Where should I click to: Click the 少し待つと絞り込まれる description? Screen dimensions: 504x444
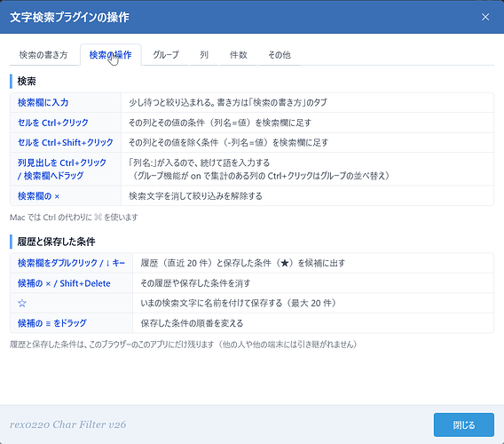click(228, 103)
